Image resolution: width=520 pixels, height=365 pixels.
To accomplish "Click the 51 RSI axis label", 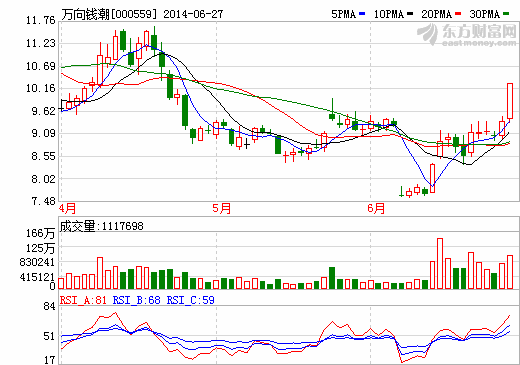I will 49,336.
